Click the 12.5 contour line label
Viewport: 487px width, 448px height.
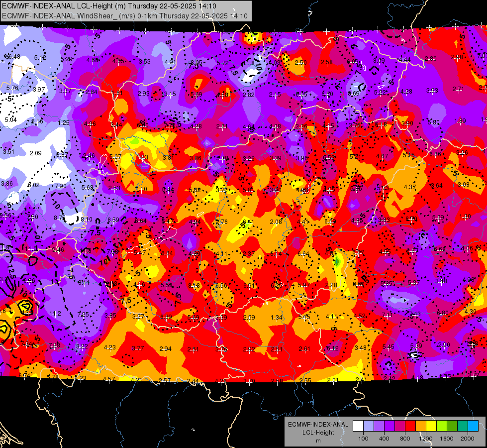(x=11, y=272)
